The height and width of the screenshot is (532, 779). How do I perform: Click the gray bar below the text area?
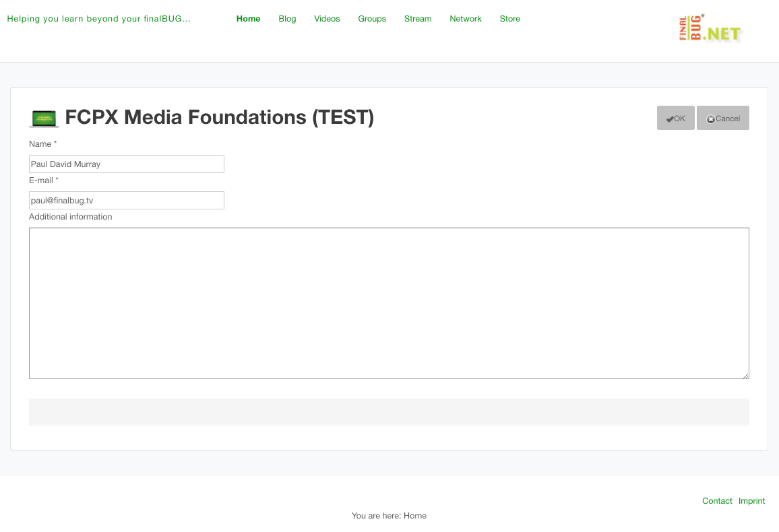pos(389,412)
